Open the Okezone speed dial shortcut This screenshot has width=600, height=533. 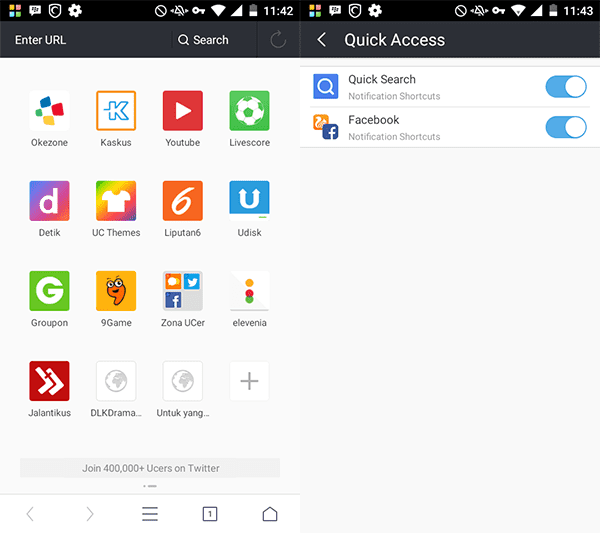point(49,111)
